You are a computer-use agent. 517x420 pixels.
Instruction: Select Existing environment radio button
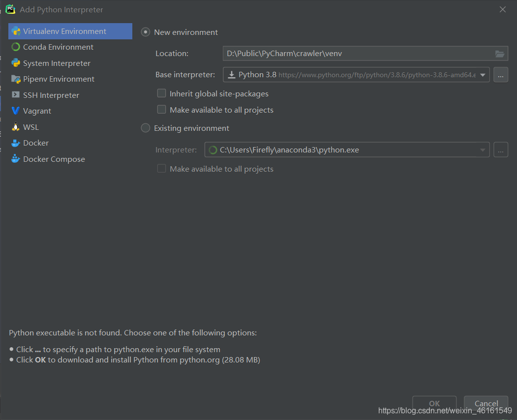[x=146, y=128]
